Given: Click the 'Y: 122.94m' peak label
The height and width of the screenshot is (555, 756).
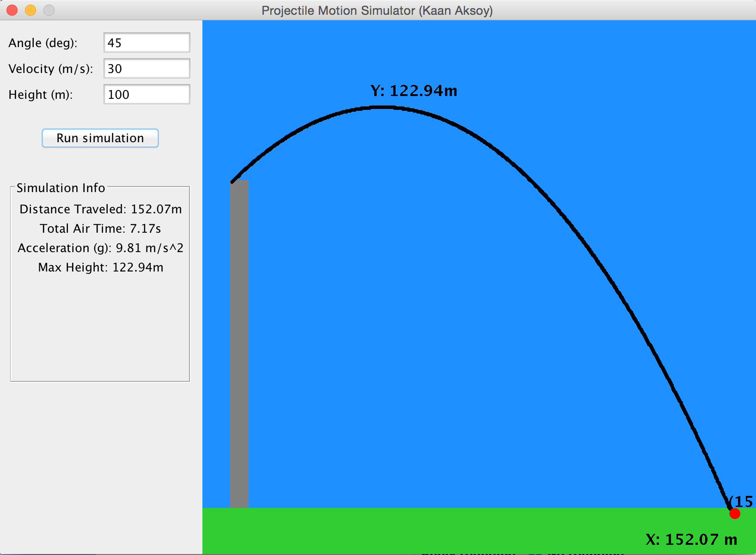Looking at the screenshot, I should click(414, 90).
